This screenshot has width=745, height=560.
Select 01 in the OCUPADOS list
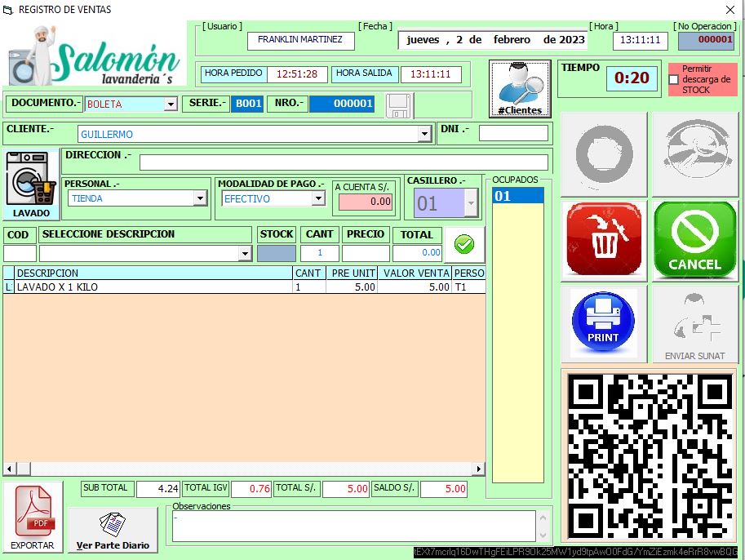pyautogui.click(x=517, y=196)
